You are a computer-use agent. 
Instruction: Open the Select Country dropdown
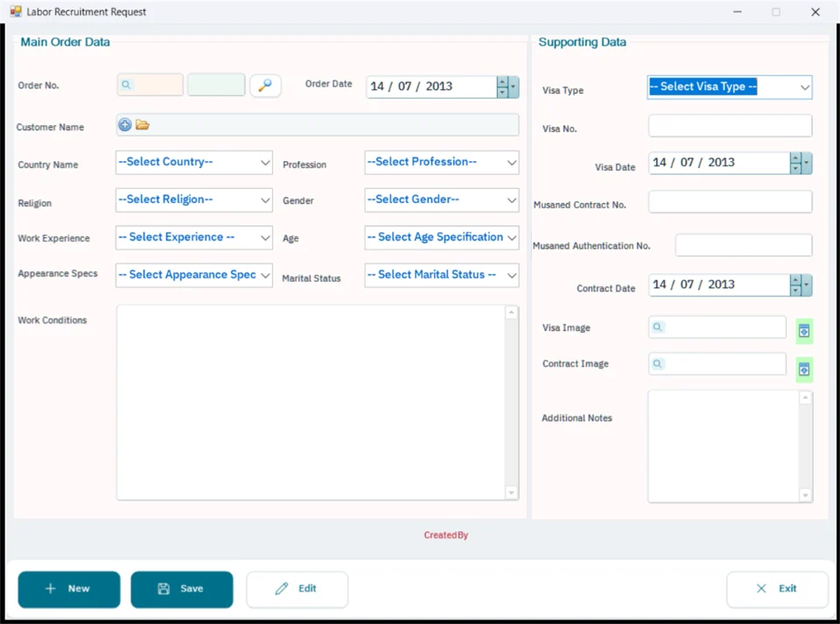(194, 162)
